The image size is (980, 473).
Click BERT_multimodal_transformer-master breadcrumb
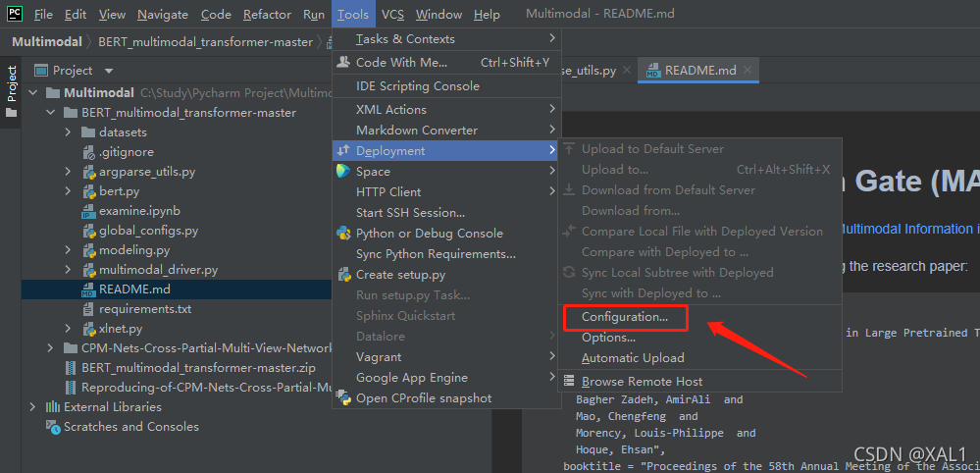[206, 42]
